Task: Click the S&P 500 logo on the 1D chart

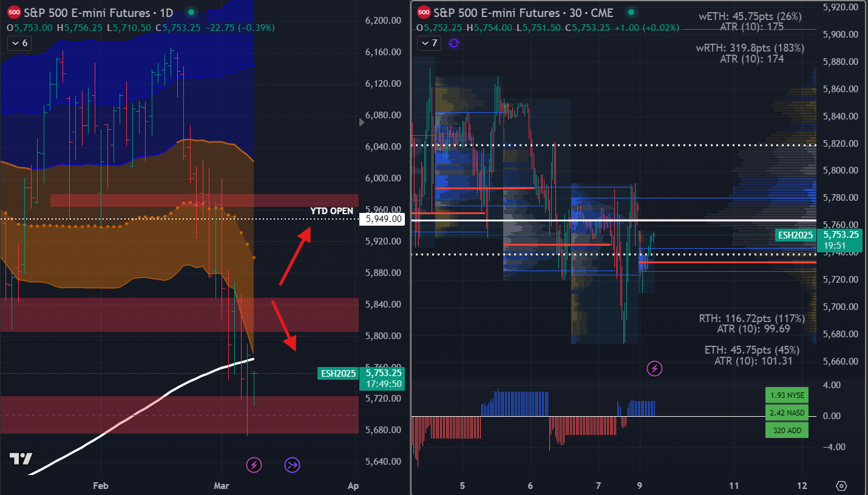Action: (13, 12)
